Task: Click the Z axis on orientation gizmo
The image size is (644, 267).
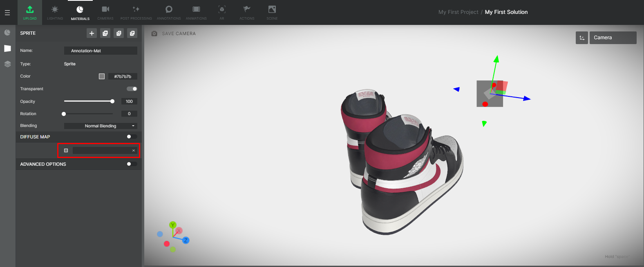Action: (186, 240)
